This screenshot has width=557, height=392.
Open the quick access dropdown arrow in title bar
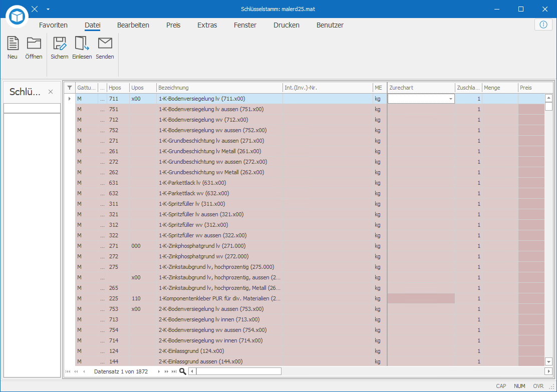(48, 9)
